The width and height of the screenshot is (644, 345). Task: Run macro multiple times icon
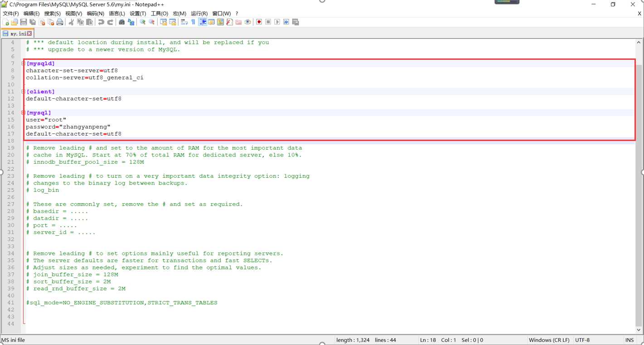pos(286,22)
